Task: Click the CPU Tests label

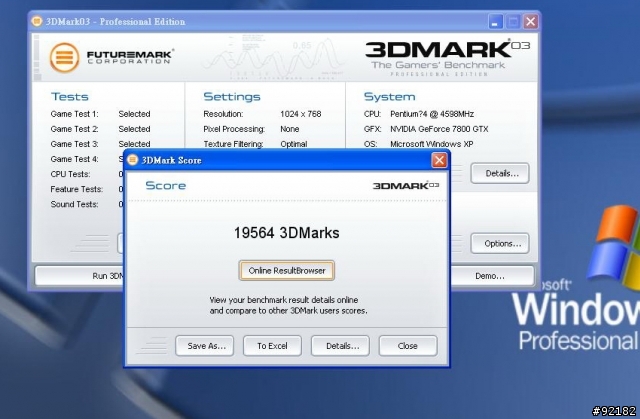Action: [x=70, y=174]
